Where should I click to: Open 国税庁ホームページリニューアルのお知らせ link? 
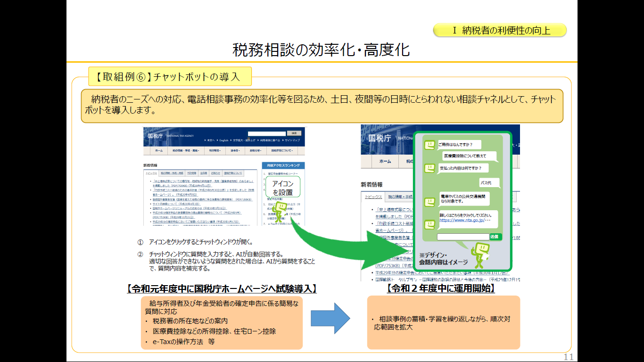click(x=190, y=208)
